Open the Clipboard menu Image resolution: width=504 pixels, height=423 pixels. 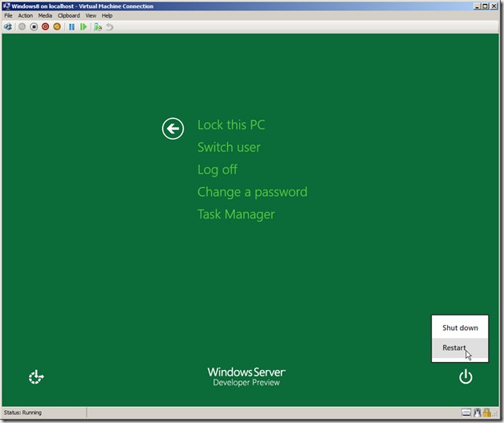[69, 15]
